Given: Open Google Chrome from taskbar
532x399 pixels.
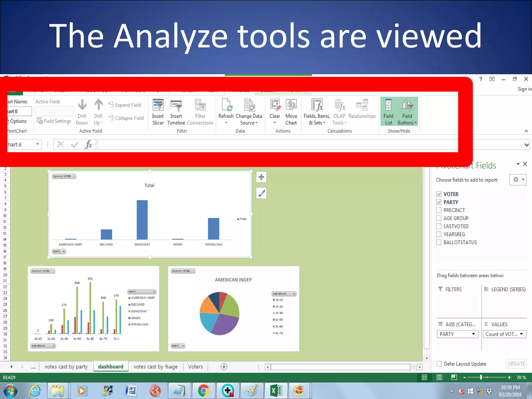Looking at the screenshot, I should tap(203, 390).
